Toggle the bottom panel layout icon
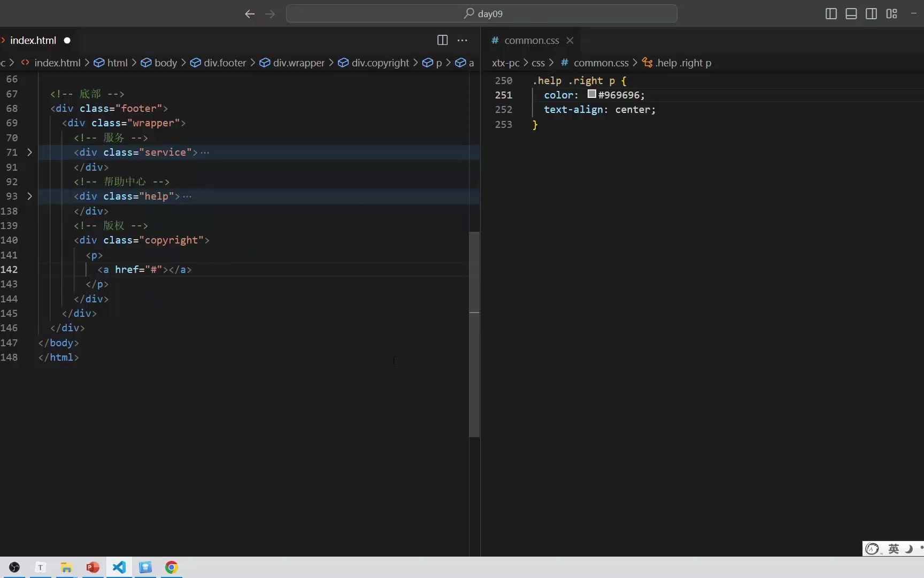This screenshot has height=578, width=924. tap(851, 14)
